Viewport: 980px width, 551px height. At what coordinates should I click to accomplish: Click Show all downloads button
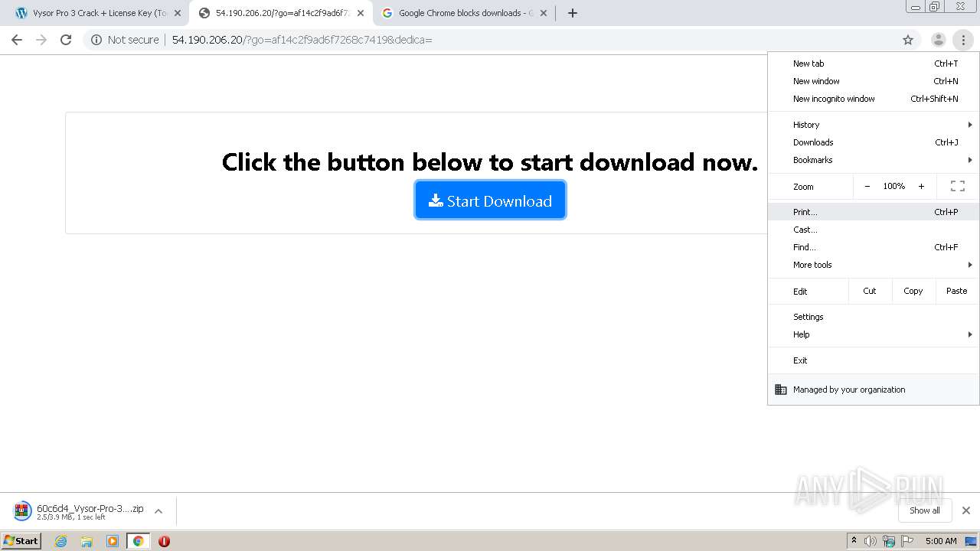pos(924,510)
